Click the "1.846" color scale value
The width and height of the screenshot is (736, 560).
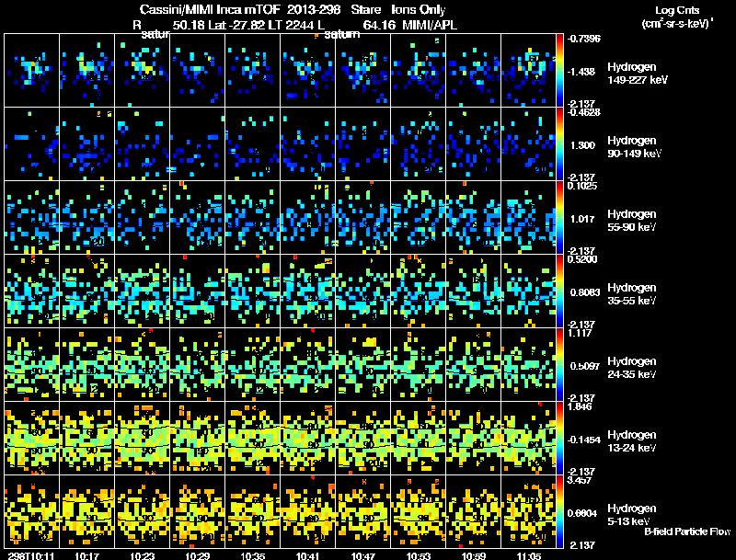click(x=581, y=406)
